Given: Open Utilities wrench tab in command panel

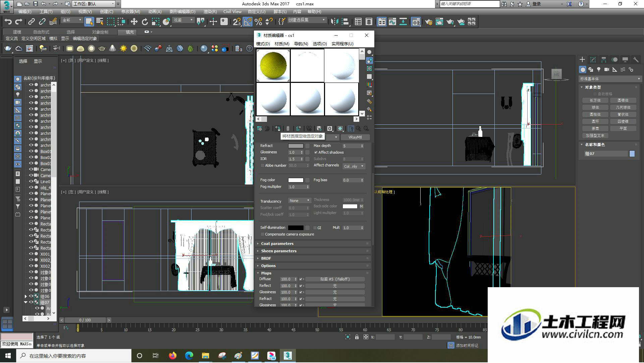Looking at the screenshot, I should (636, 60).
